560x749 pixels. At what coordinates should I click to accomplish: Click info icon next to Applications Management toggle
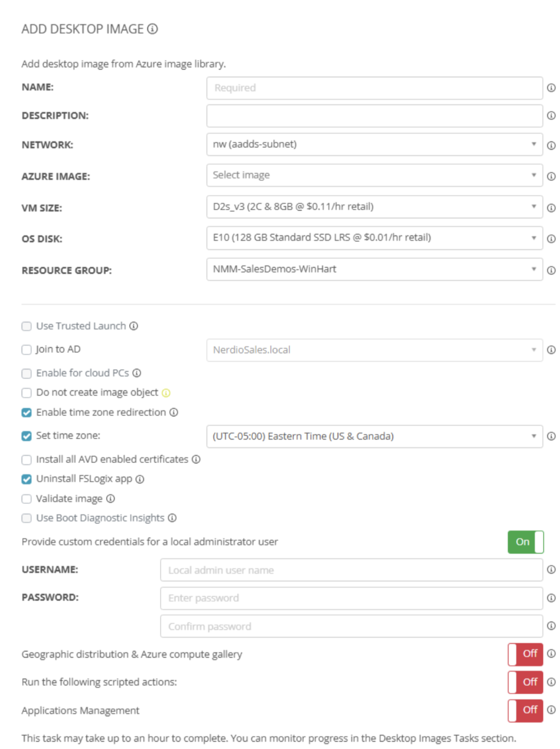[x=551, y=710]
